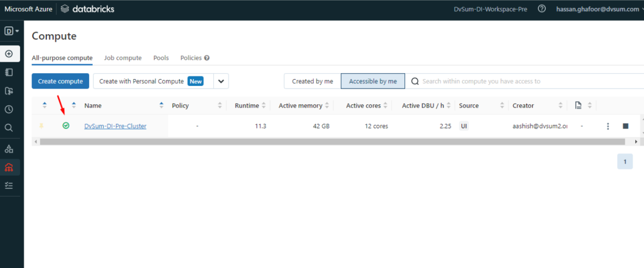The image size is (644, 268).
Task: Open the DvSum-DI-Pre-Cluster link
Action: click(x=115, y=126)
